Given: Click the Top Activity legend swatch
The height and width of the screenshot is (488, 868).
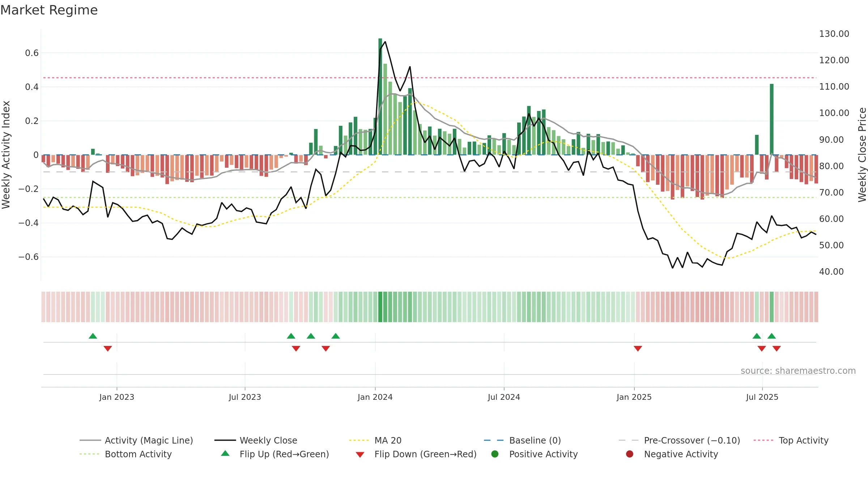Looking at the screenshot, I should click(763, 440).
